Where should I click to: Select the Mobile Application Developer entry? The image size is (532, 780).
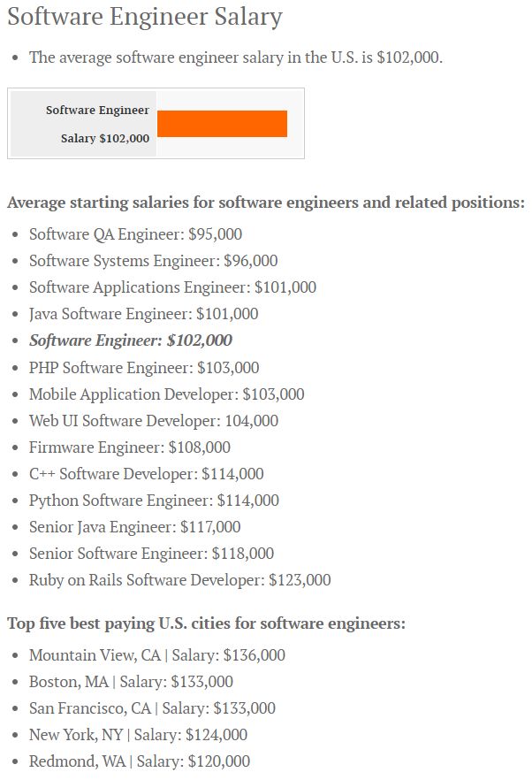coord(166,394)
